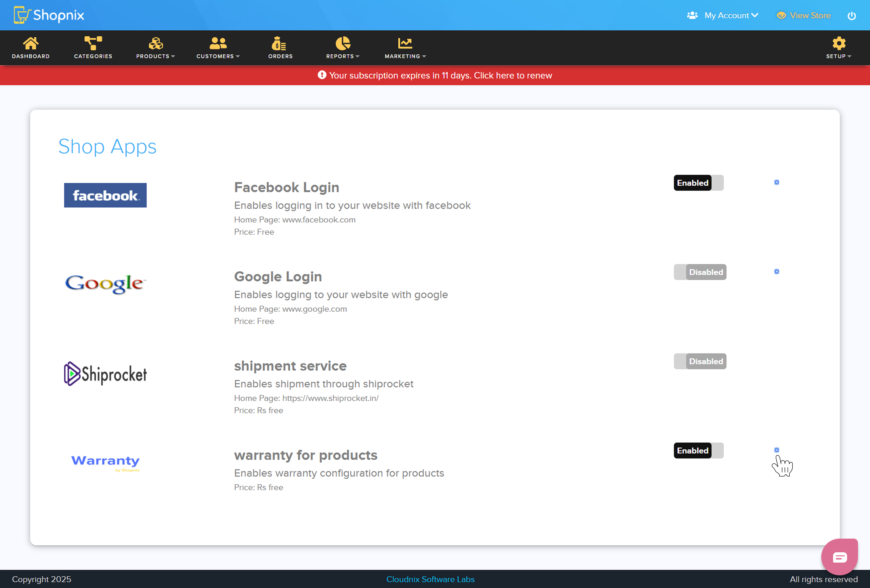Click the View Store eye icon

coord(781,15)
